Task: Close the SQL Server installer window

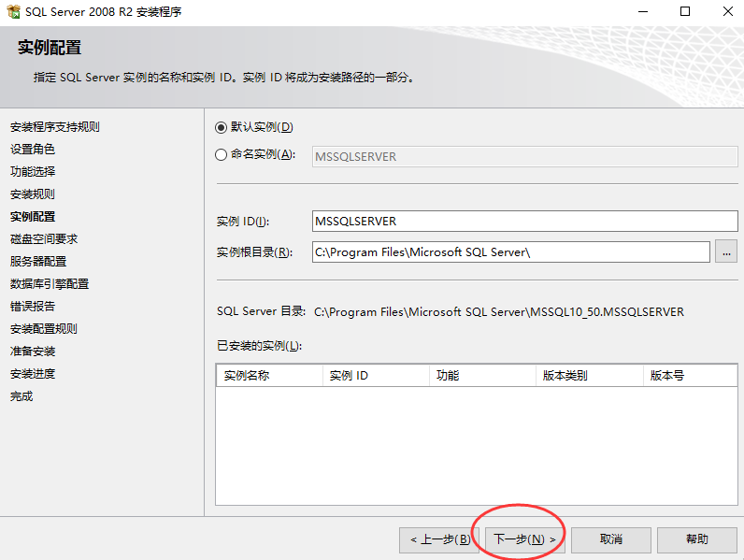Action: tap(728, 11)
